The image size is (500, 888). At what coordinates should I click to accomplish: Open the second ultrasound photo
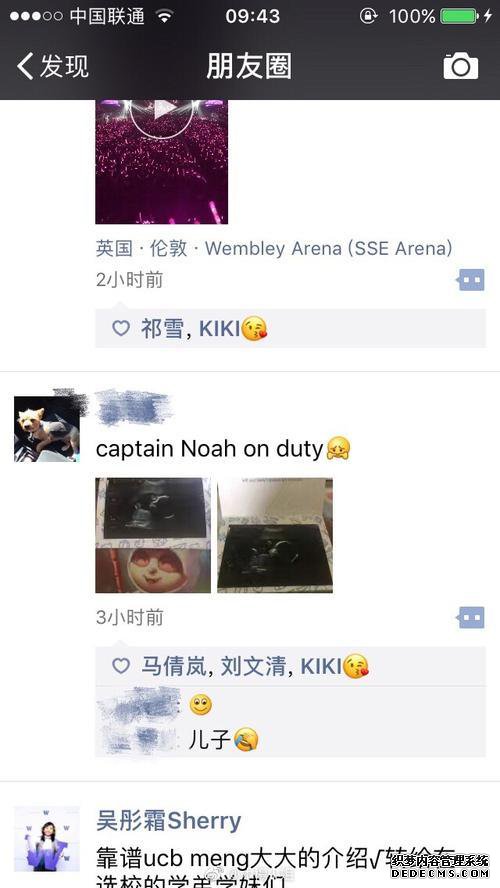[275, 535]
